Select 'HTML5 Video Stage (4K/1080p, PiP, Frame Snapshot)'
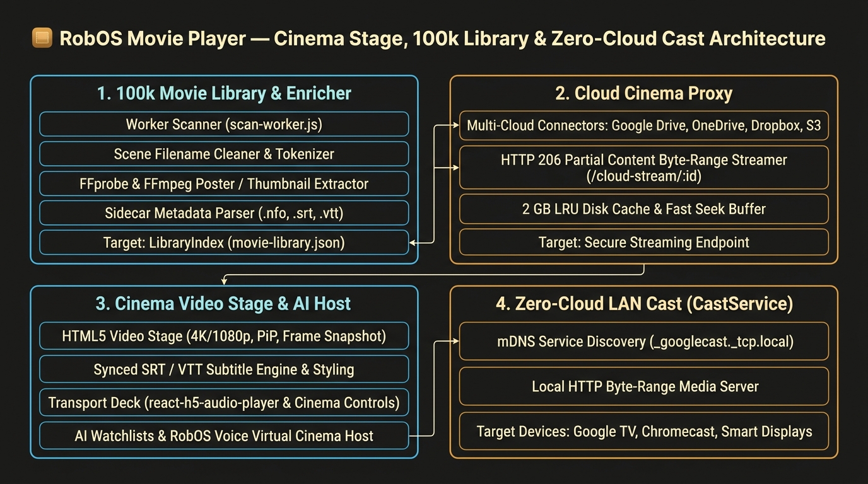Image resolution: width=868 pixels, height=484 pixels. [224, 336]
